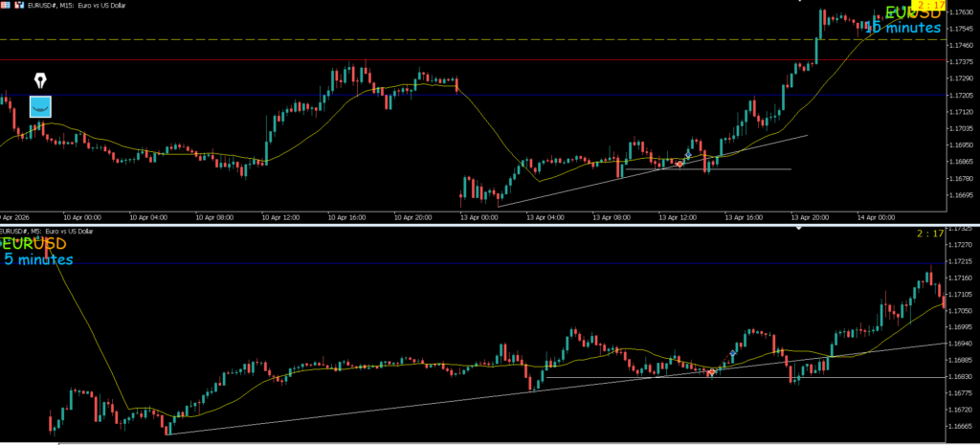Select the red diamond marker on M5 chart
The image size is (980, 445).
click(711, 372)
